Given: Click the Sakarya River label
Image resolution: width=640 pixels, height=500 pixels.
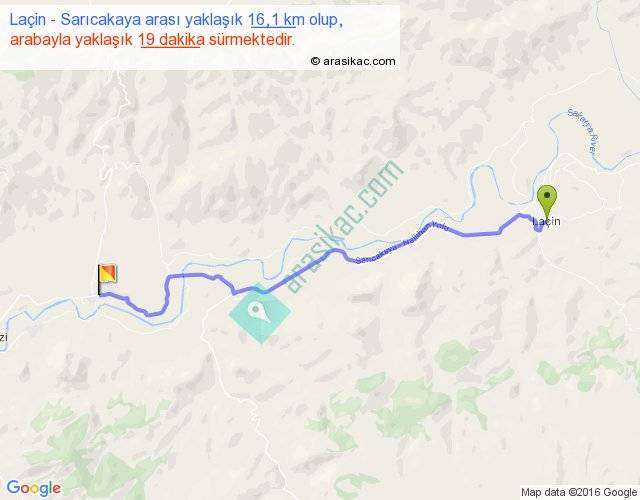Looking at the screenshot, I should tap(584, 130).
